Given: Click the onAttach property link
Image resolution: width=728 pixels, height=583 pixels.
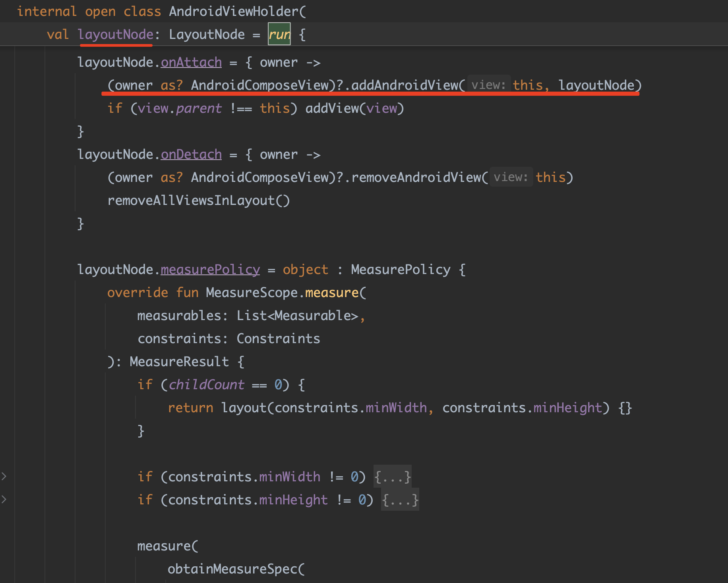Looking at the screenshot, I should (191, 62).
